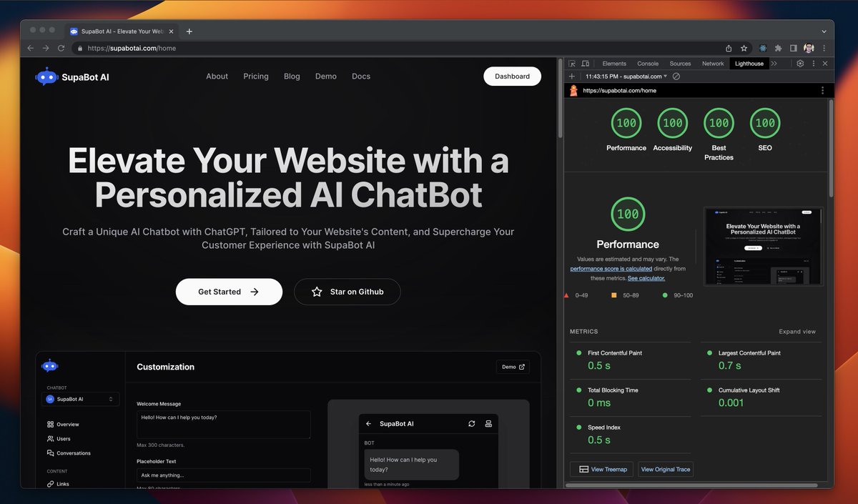Viewport: 858px width, 504px height.
Task: Click the Placeholder Text input field
Action: [x=224, y=475]
